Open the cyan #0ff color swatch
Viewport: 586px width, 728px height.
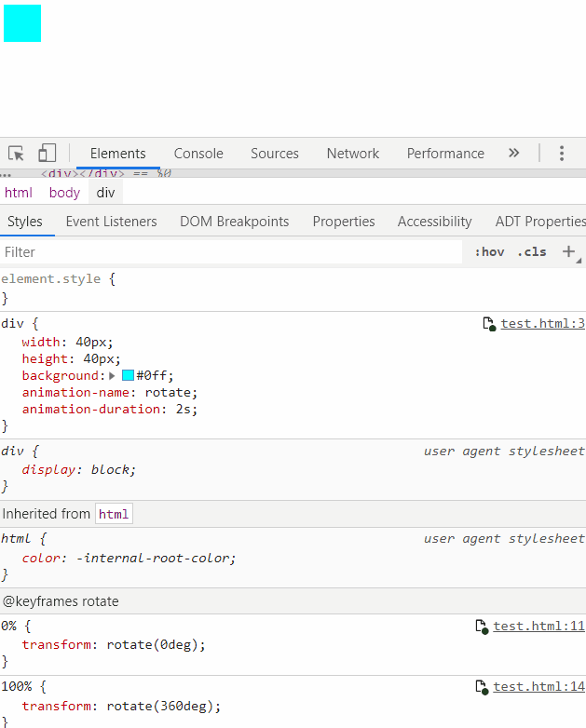(128, 375)
